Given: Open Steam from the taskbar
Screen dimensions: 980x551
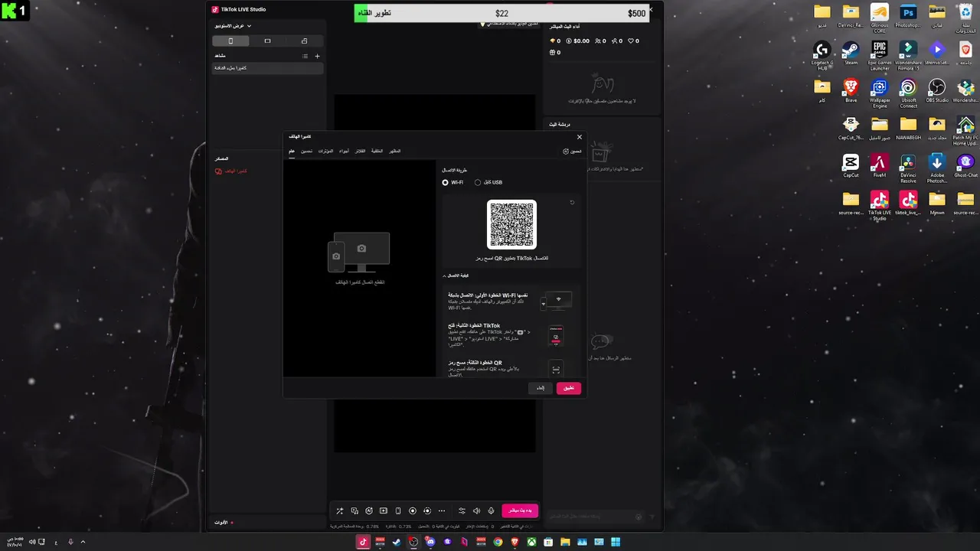Looking at the screenshot, I should pyautogui.click(x=397, y=542).
